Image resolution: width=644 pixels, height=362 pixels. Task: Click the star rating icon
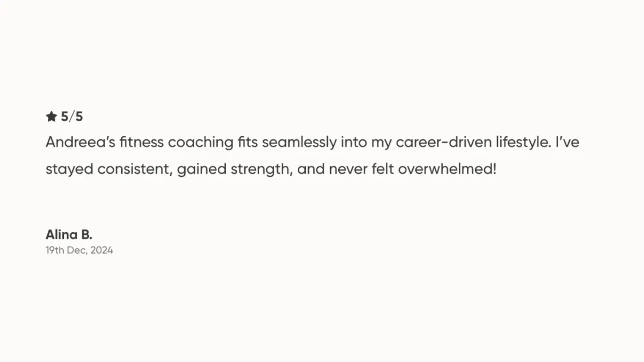(x=51, y=116)
